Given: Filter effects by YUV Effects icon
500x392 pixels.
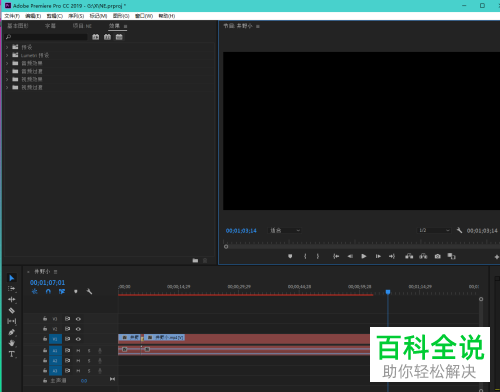Looking at the screenshot, I should point(119,37).
